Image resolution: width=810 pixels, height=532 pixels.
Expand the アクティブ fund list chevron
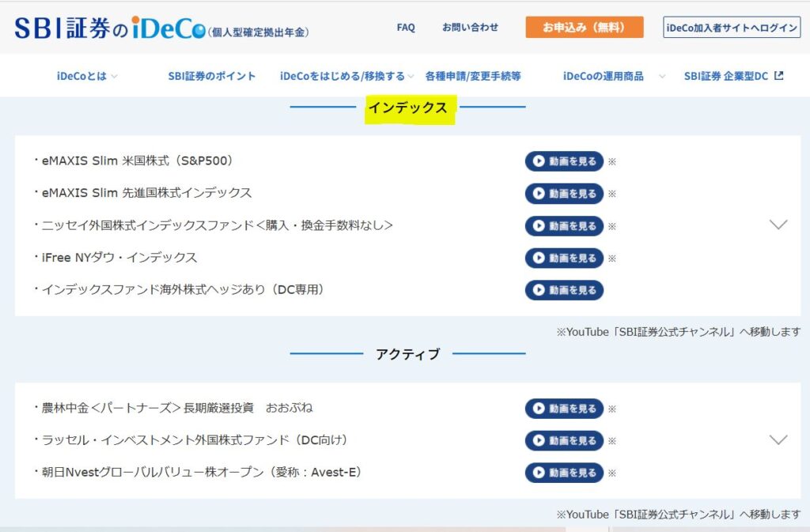pyautogui.click(x=778, y=440)
